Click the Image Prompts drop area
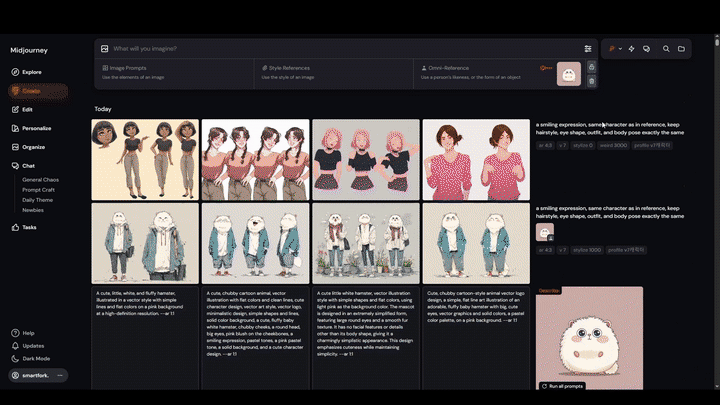720x405 pixels. 174,73
